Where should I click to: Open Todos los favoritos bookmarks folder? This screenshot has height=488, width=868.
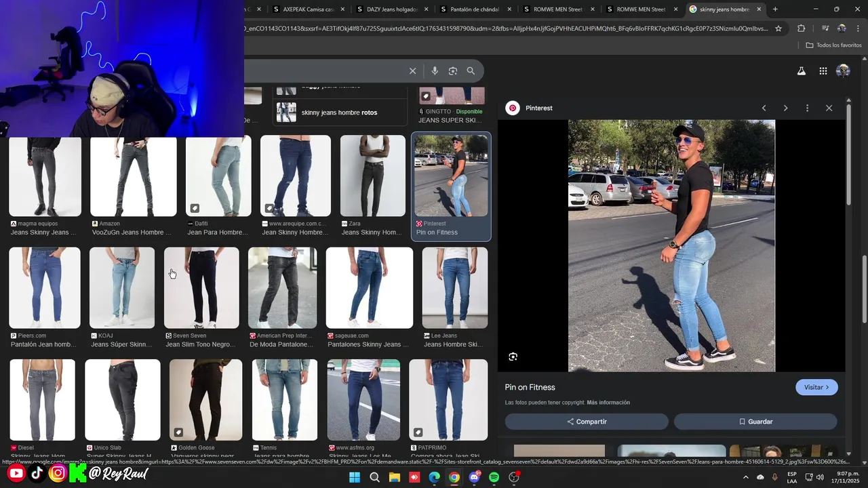pos(833,45)
